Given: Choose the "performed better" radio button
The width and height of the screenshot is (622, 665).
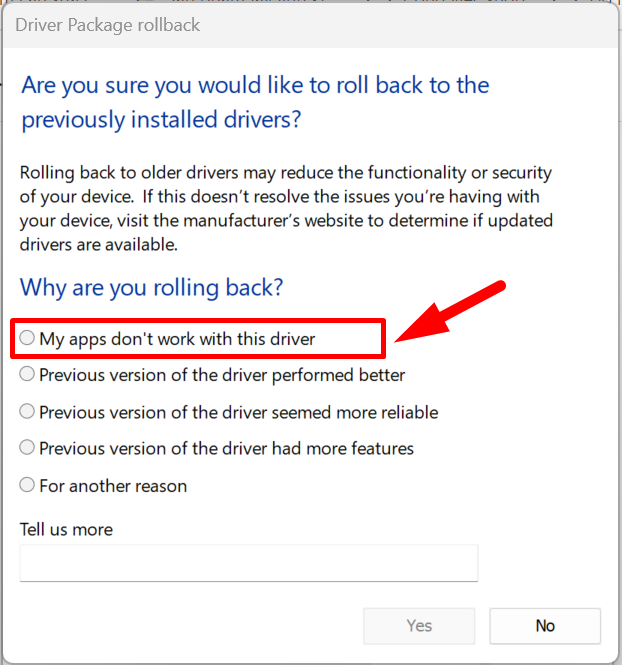Looking at the screenshot, I should tap(27, 375).
